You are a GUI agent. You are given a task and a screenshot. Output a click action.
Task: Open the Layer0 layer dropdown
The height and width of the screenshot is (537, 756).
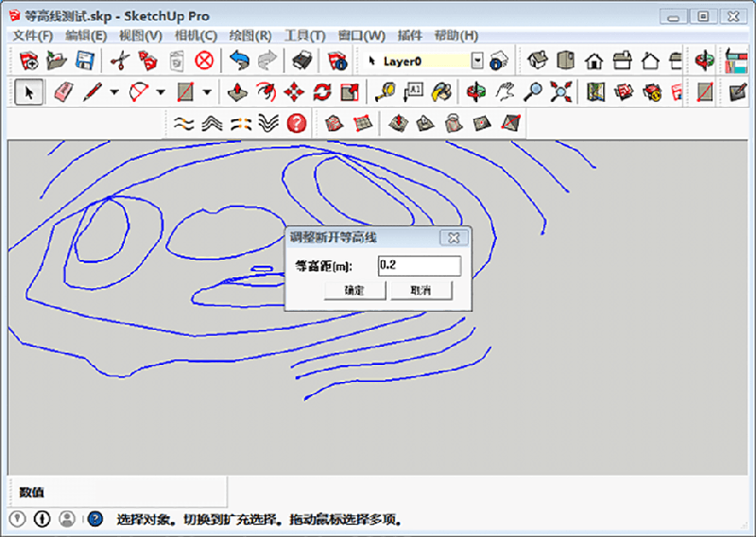[477, 61]
